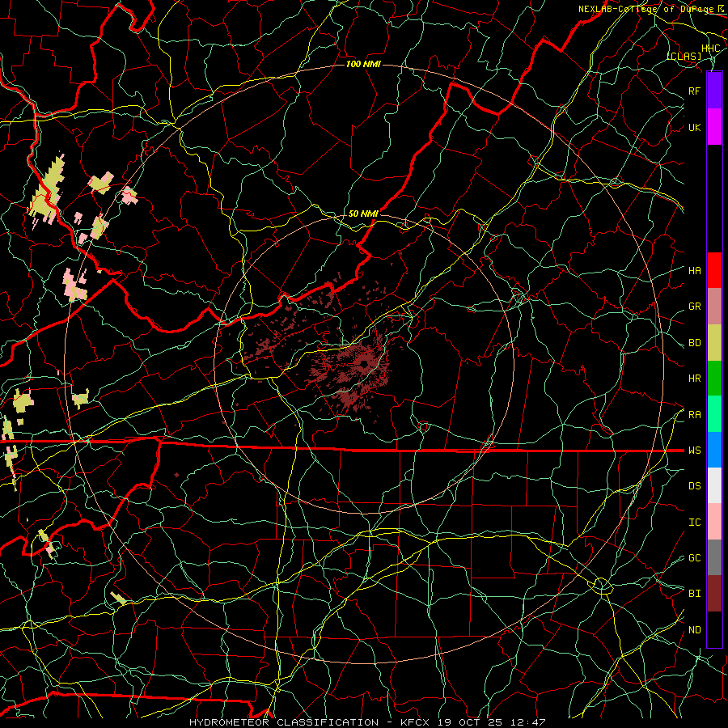Click the GC gray legend swatch
728x728 pixels.
pos(714,557)
